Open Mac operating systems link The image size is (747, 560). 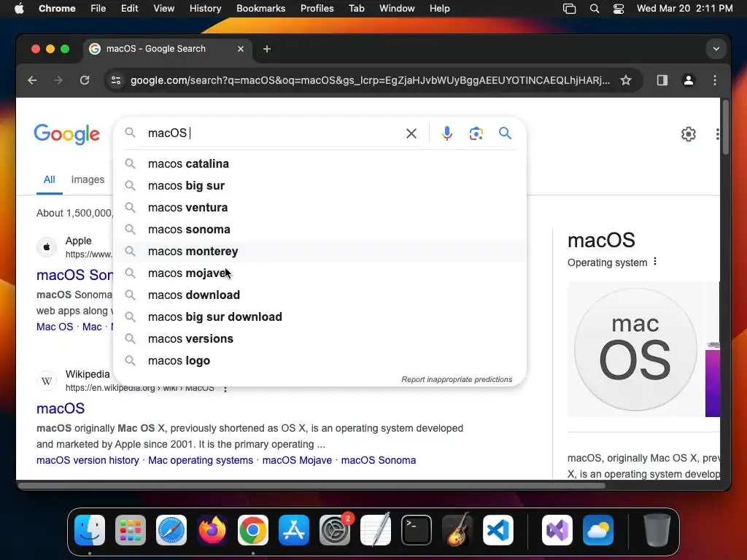click(x=201, y=461)
